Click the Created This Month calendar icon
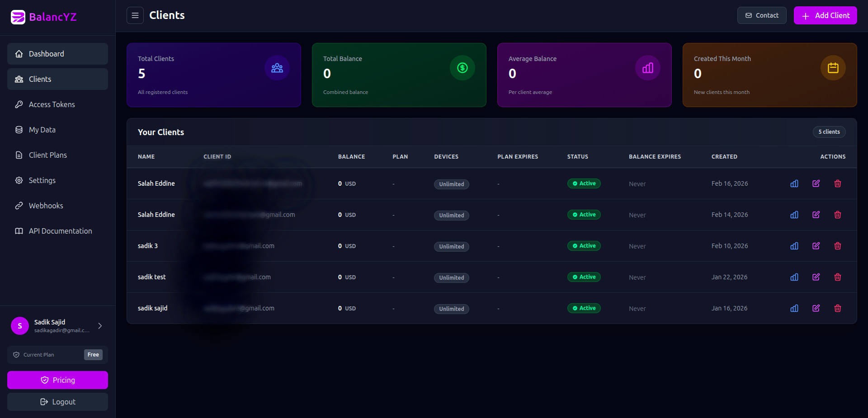Image resolution: width=868 pixels, height=418 pixels. (x=833, y=68)
